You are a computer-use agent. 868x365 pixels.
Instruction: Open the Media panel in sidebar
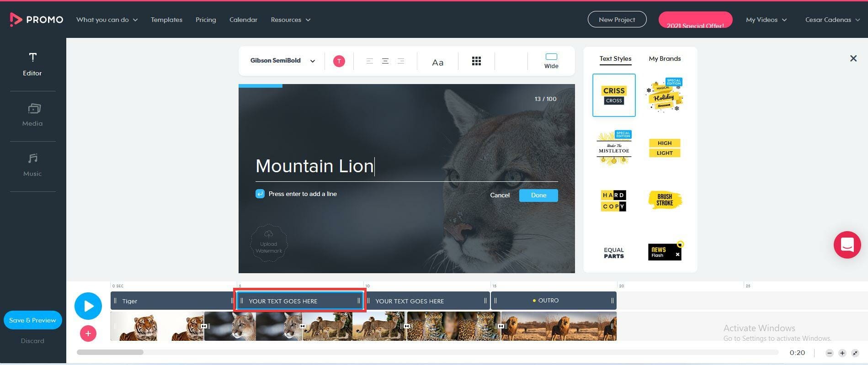tap(32, 115)
